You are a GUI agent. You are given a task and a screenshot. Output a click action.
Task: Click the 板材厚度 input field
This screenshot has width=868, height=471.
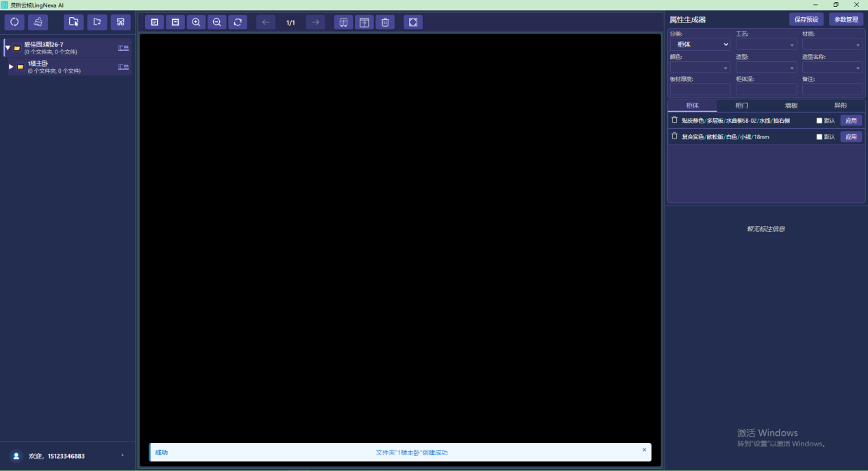coord(700,89)
